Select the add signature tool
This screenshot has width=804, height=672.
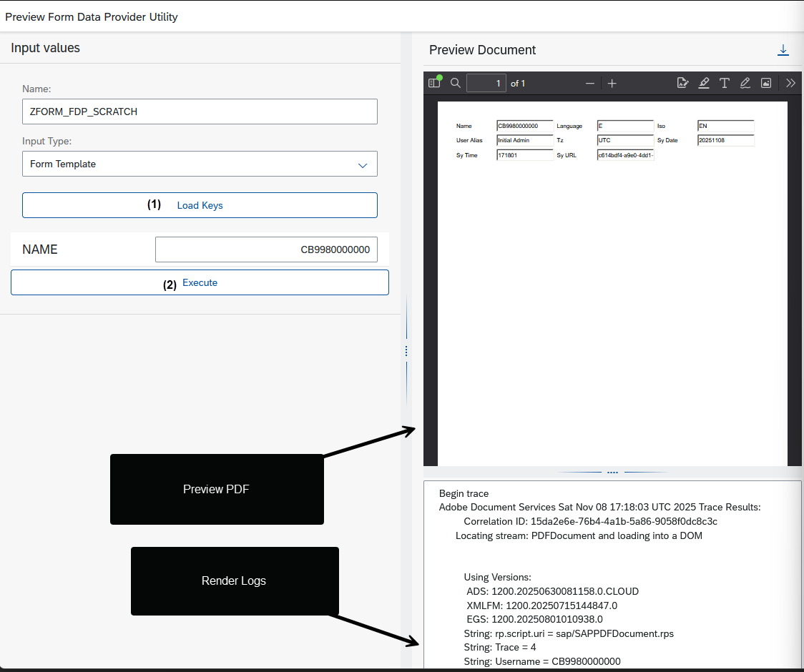click(682, 83)
